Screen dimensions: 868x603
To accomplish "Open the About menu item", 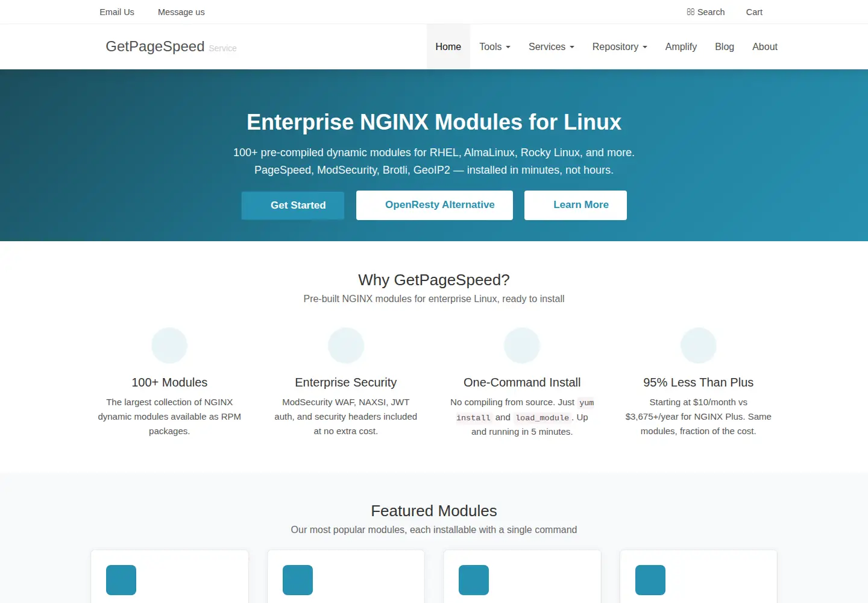I will (765, 46).
